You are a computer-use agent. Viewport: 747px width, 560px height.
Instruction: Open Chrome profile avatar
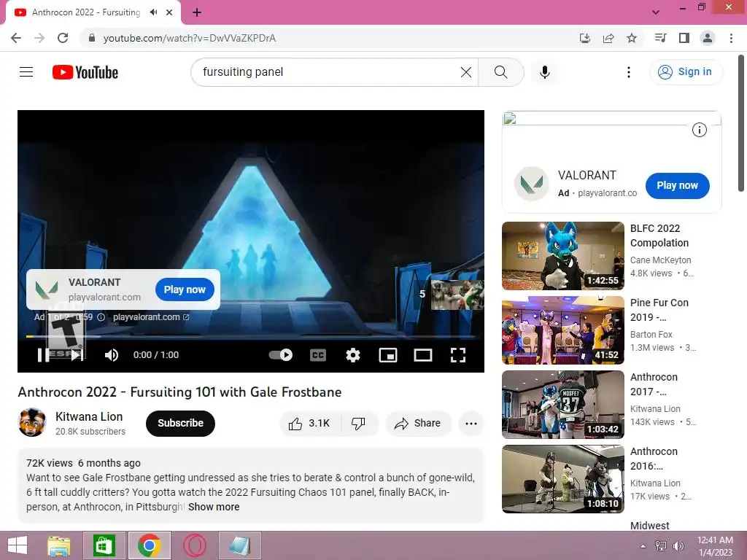click(708, 38)
